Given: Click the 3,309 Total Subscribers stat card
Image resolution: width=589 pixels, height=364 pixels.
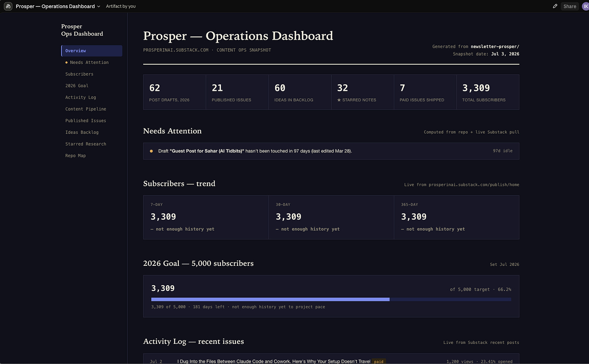Looking at the screenshot, I should 488,92.
